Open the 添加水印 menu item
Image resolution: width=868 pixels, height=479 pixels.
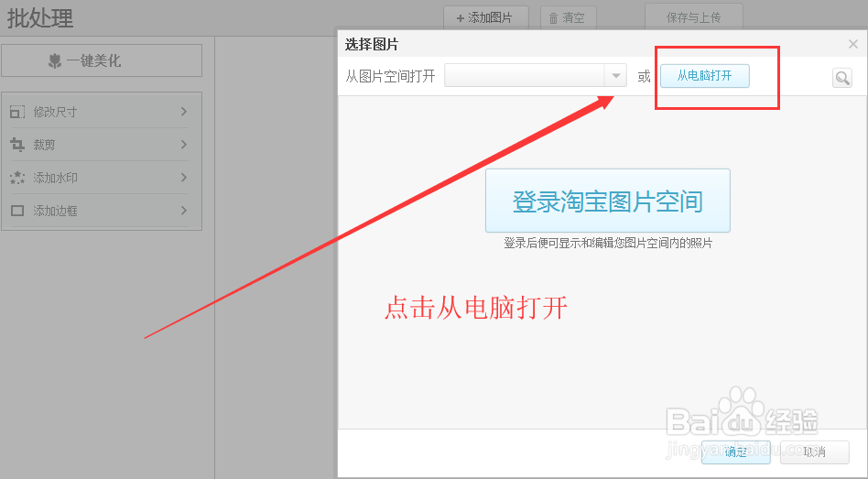click(x=99, y=178)
